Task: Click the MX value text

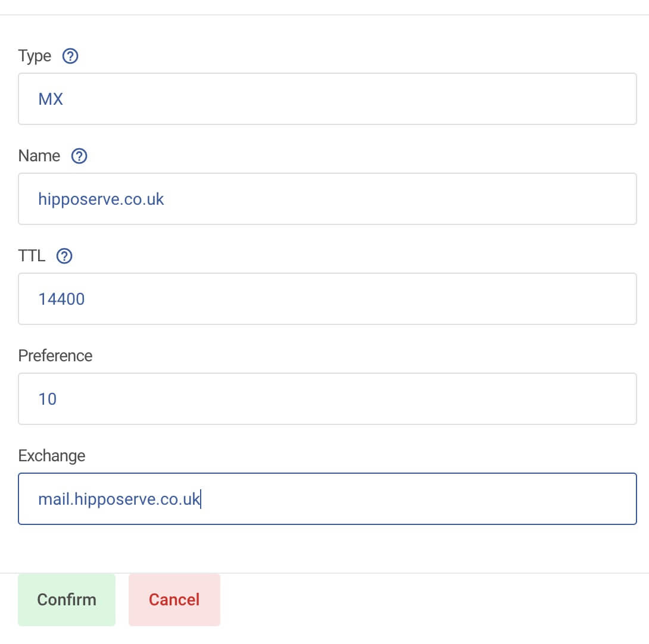Action: [51, 99]
